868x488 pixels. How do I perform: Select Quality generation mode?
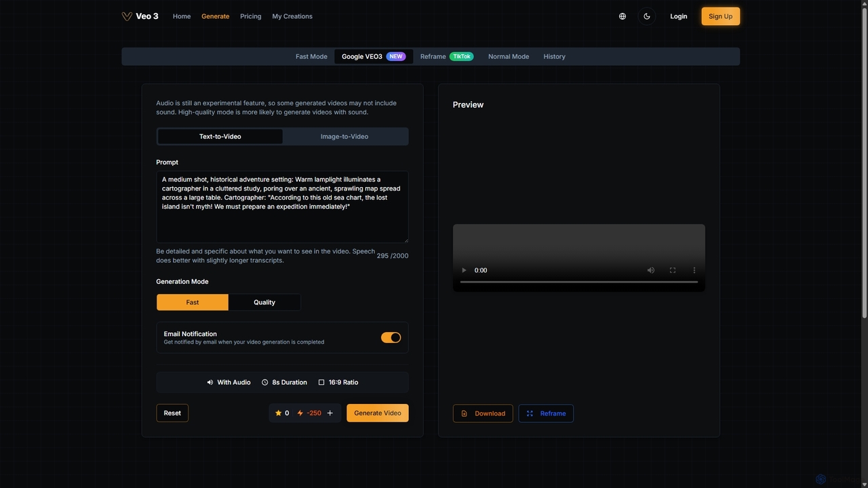[x=264, y=302]
